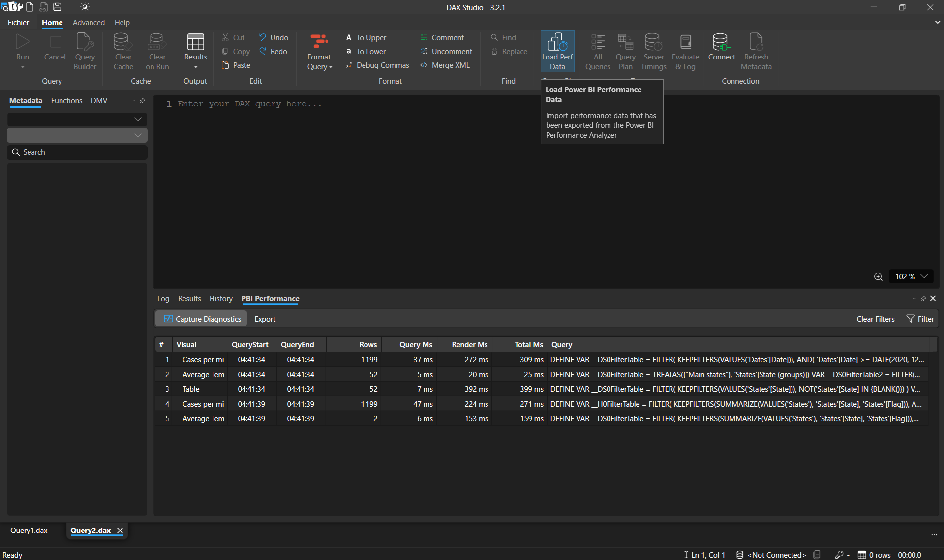This screenshot has height=560, width=944.
Task: Open the 102 % zoom dropdown
Action: (x=911, y=276)
